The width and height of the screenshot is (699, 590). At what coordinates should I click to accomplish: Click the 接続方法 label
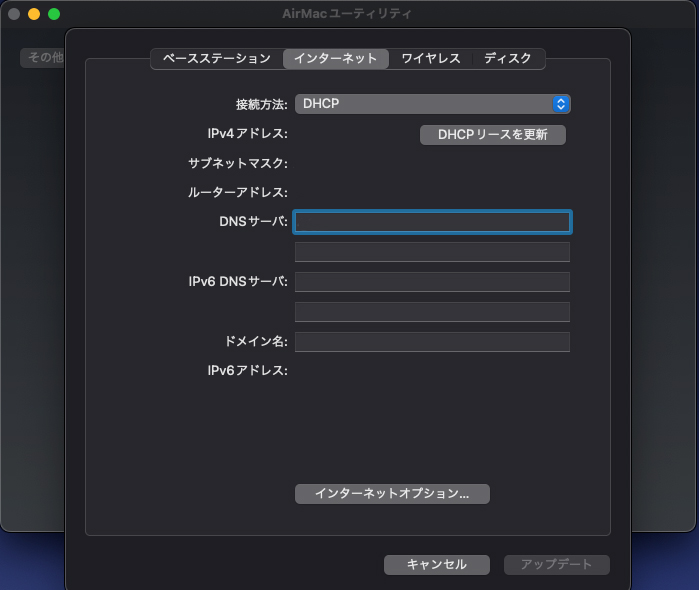pos(262,104)
